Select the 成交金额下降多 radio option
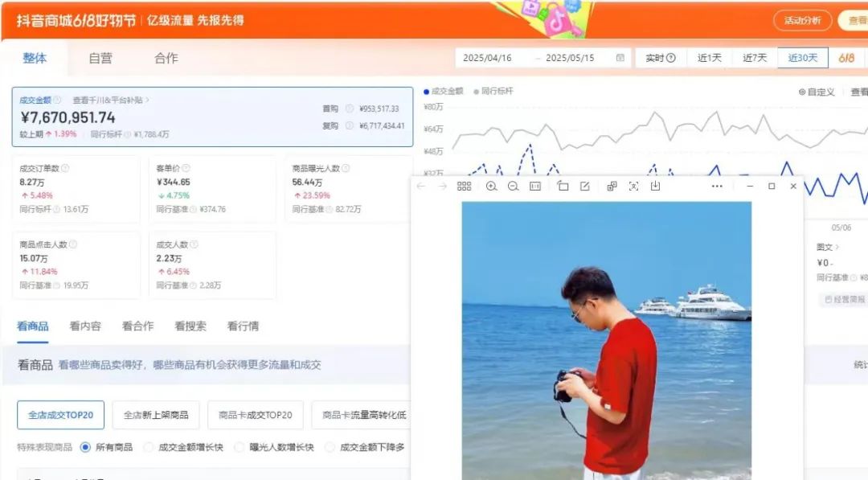 point(330,447)
